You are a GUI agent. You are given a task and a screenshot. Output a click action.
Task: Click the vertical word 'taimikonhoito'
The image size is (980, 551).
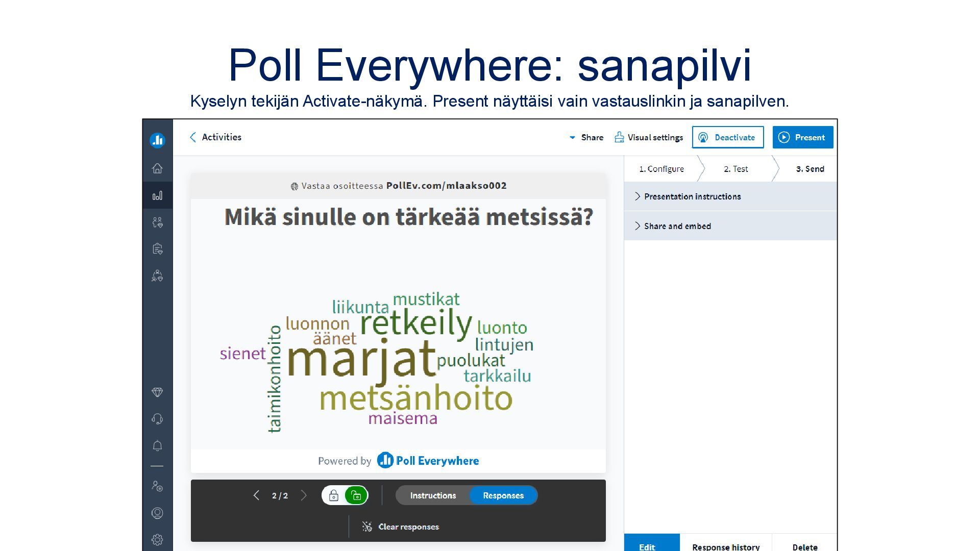click(x=275, y=379)
